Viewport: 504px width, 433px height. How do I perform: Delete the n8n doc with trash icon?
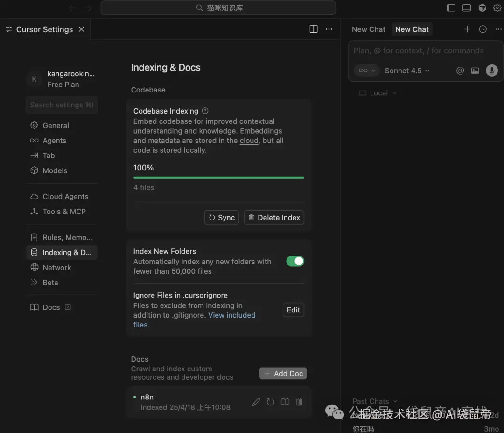point(300,402)
